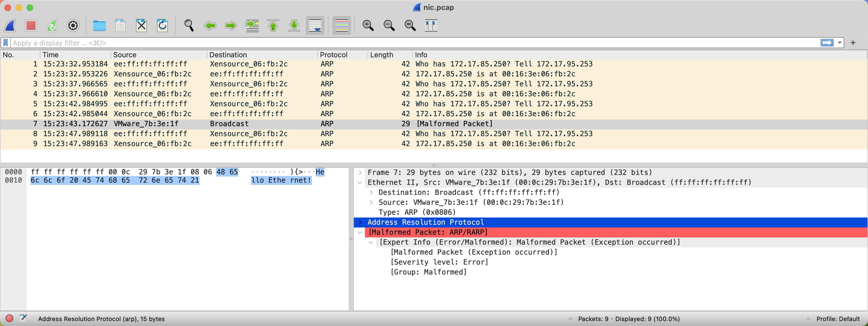The height and width of the screenshot is (326, 868).
Task: Click into the display filter input field
Action: pos(404,43)
